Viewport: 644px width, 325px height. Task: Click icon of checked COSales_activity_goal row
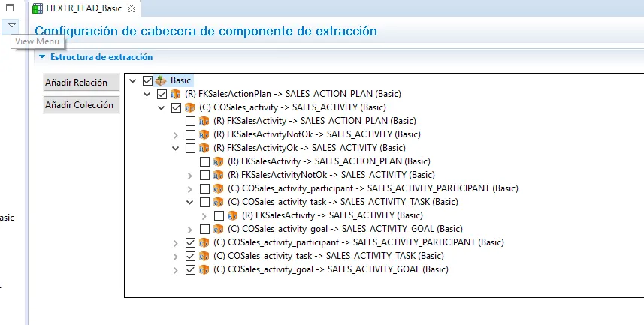204,269
